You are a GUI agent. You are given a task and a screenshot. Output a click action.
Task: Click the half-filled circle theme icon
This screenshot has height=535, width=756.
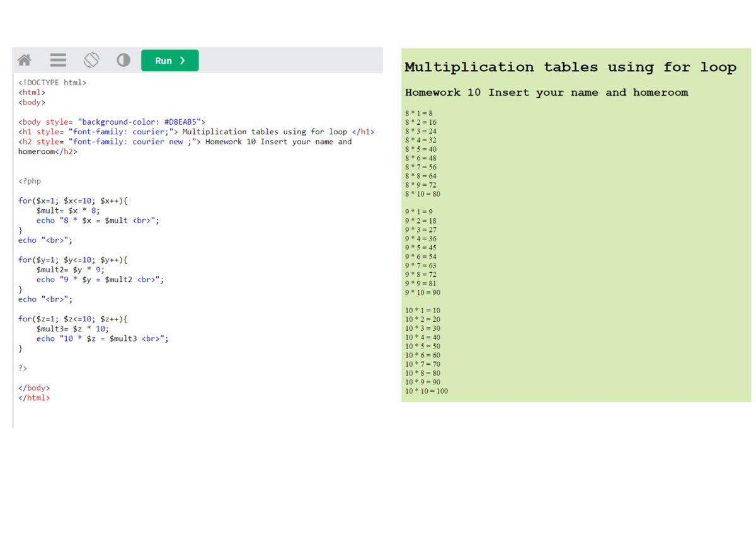point(123,59)
